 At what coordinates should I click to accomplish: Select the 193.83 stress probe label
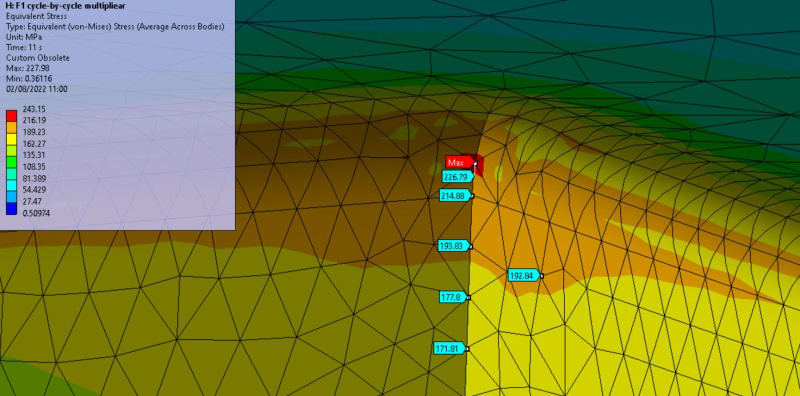pos(454,246)
